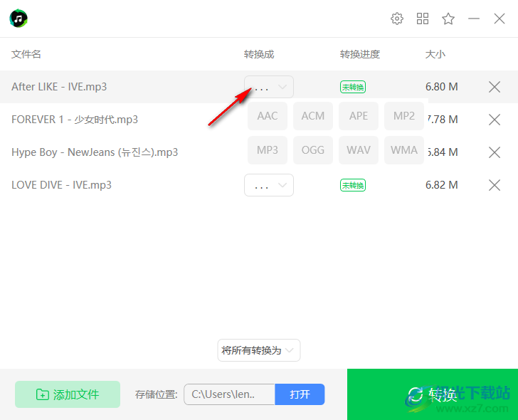Click the 转换成 column header

[259, 54]
